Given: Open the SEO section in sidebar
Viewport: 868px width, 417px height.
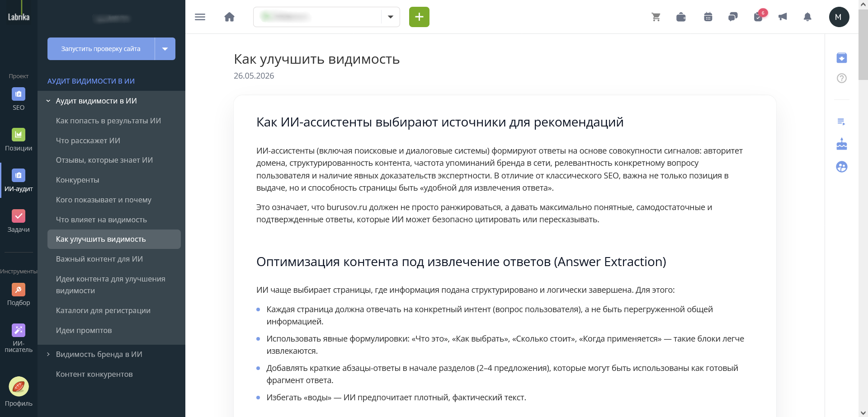Looking at the screenshot, I should coord(19,99).
